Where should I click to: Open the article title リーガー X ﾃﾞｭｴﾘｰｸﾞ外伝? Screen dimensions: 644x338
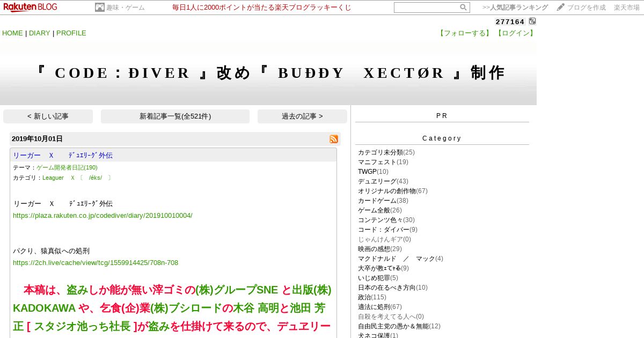coord(63,155)
